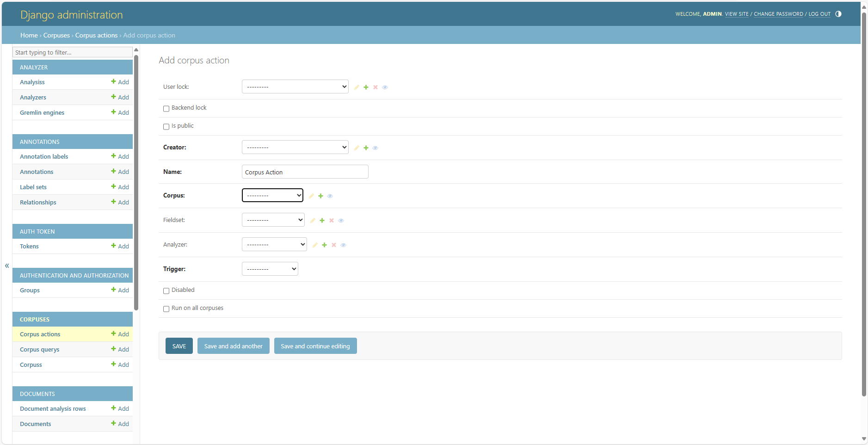Click the CHANGE PASSWORD link
The height and width of the screenshot is (445, 868).
click(x=778, y=14)
